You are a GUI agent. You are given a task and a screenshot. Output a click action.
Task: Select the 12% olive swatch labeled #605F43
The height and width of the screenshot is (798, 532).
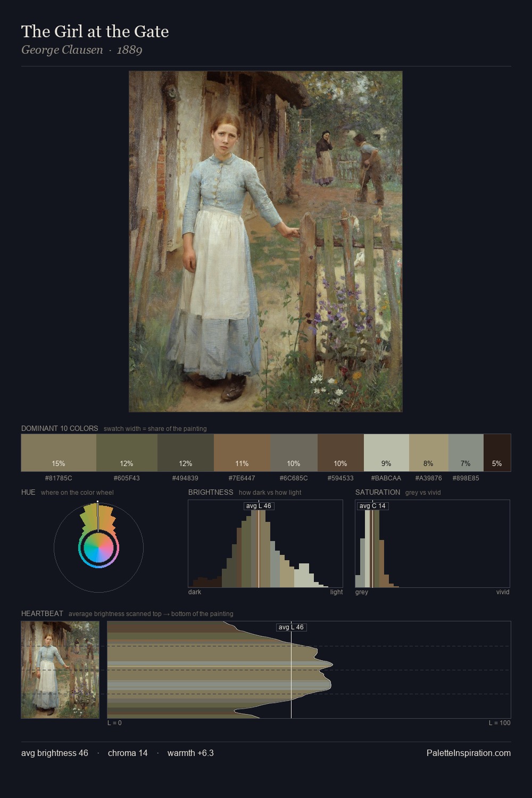[x=127, y=453]
